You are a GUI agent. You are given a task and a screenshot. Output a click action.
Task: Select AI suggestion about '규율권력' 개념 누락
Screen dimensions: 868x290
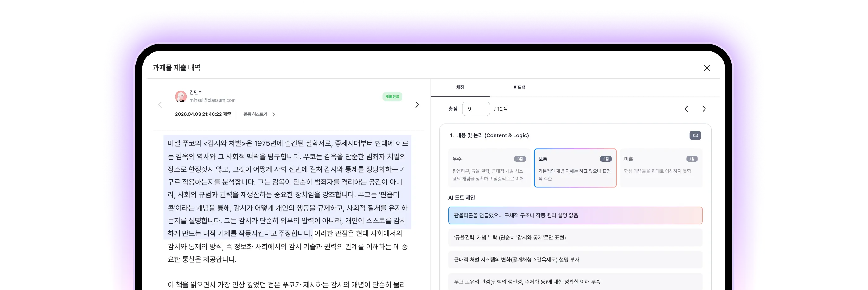[x=575, y=238]
